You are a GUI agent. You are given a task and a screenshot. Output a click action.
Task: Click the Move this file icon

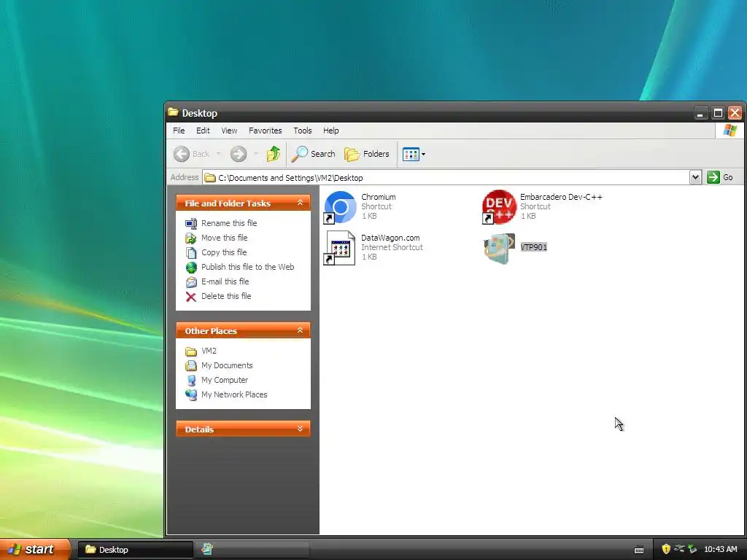coord(191,238)
